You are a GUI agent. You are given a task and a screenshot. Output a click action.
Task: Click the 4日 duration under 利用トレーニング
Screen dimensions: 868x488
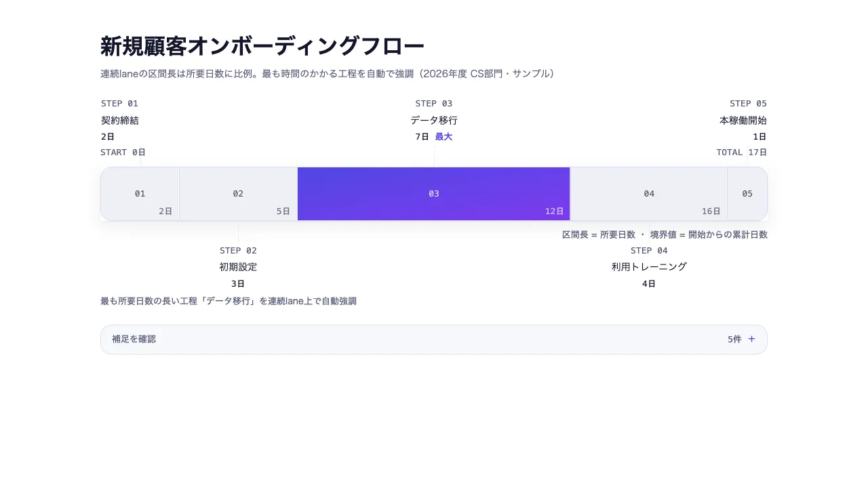click(x=649, y=284)
